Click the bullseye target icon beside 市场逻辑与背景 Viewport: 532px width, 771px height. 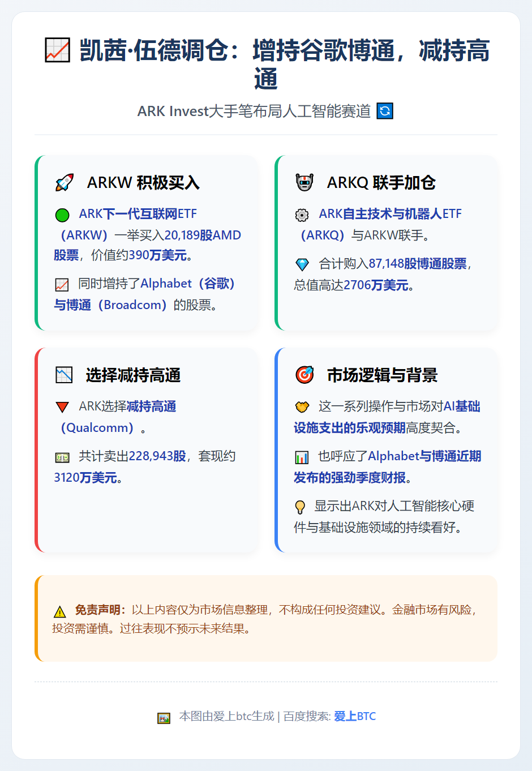(304, 375)
